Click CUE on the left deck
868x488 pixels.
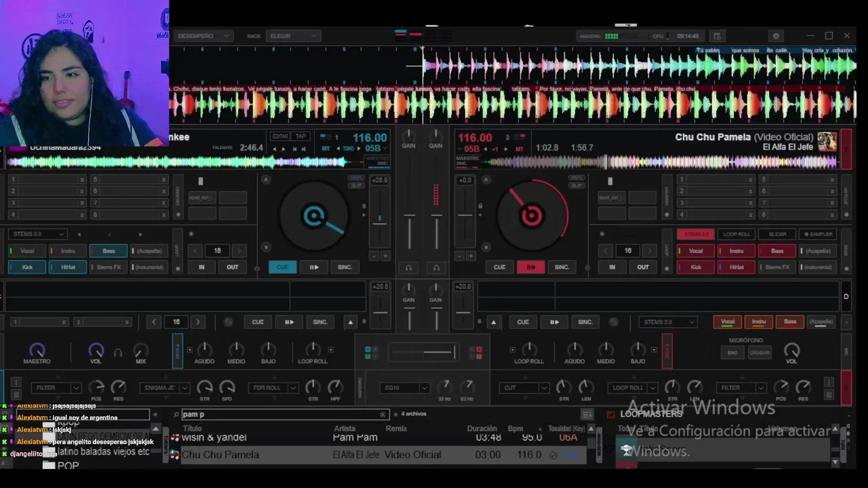(x=282, y=267)
